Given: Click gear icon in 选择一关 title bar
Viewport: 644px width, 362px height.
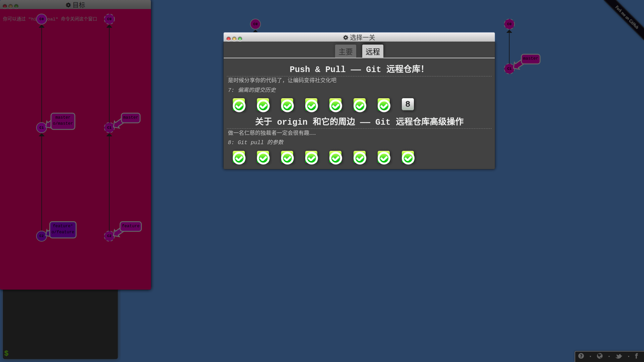Looking at the screenshot, I should (345, 38).
